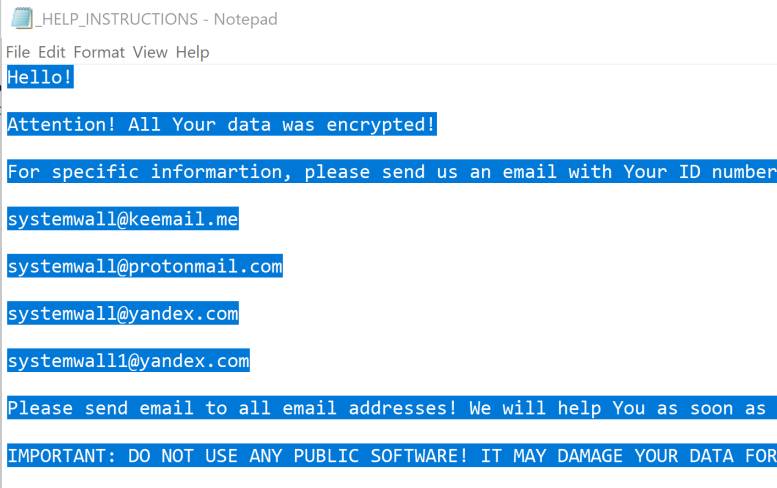
Task: Click the word "encrypted!" in the text
Action: (x=381, y=125)
